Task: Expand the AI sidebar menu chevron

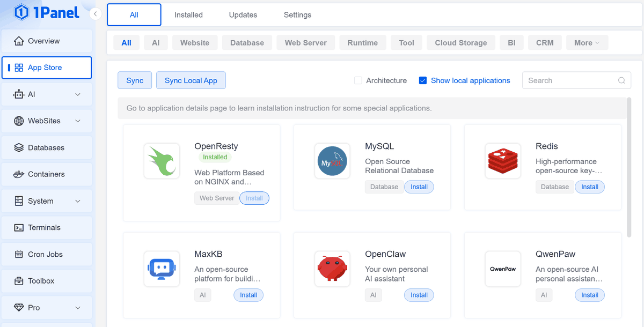Action: click(x=78, y=94)
